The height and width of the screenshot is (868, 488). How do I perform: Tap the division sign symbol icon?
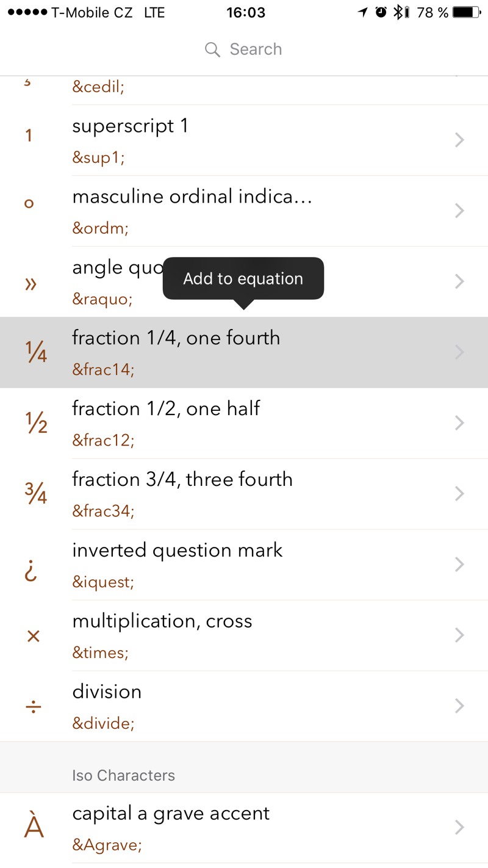tap(34, 707)
